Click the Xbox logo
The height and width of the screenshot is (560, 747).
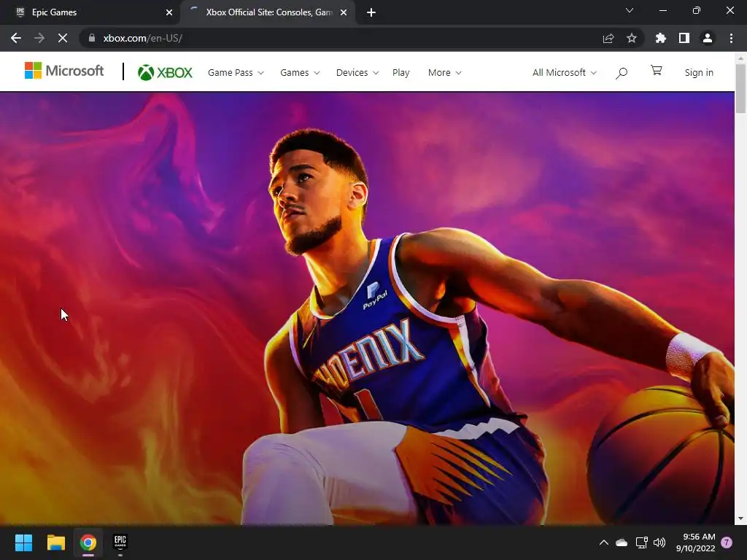[165, 72]
